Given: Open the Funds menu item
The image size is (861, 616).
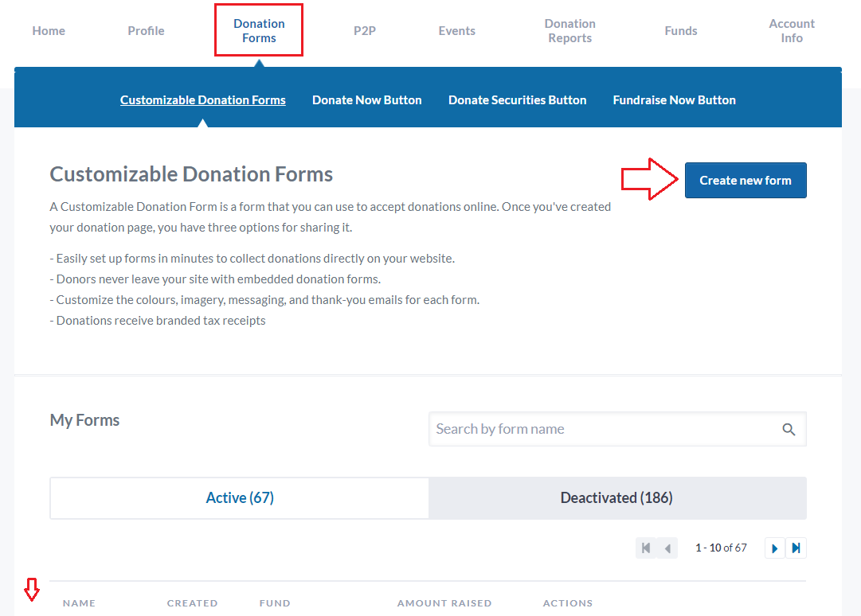Looking at the screenshot, I should [681, 31].
